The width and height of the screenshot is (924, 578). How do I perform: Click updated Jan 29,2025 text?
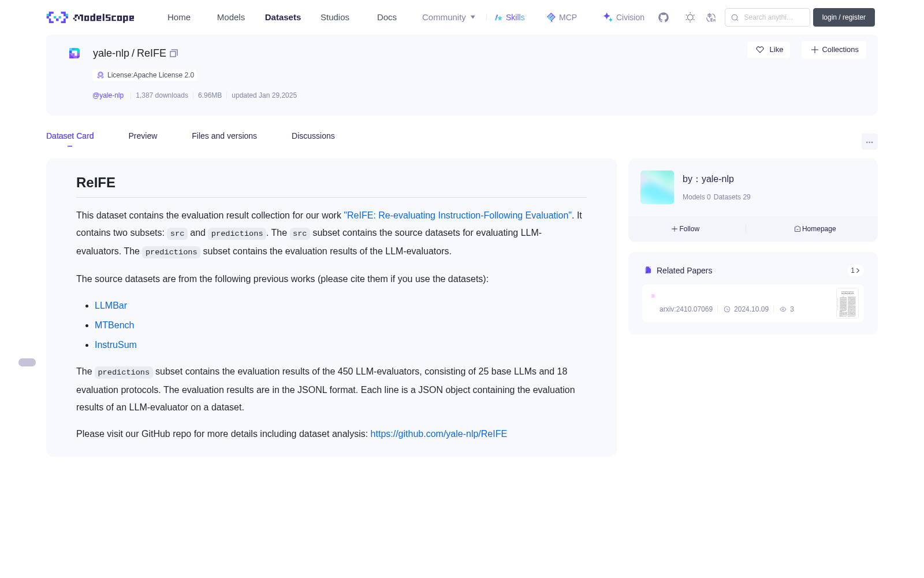[264, 95]
